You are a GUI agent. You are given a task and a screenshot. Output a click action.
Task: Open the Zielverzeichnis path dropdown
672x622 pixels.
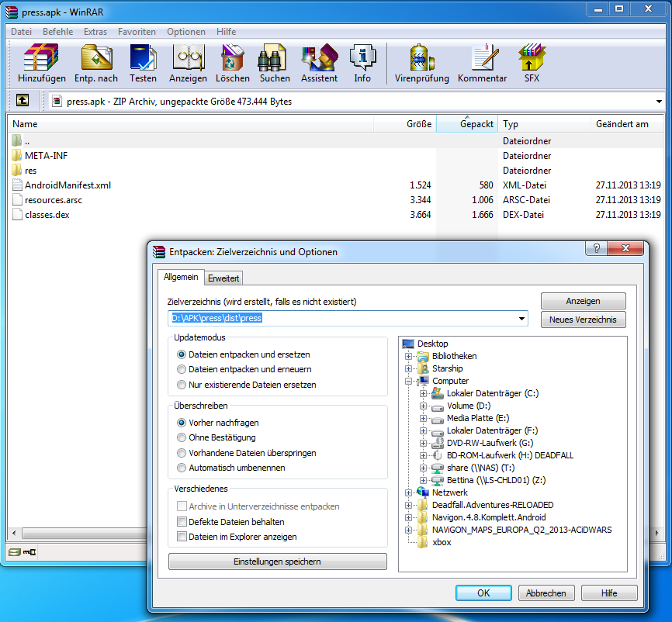pos(521,319)
